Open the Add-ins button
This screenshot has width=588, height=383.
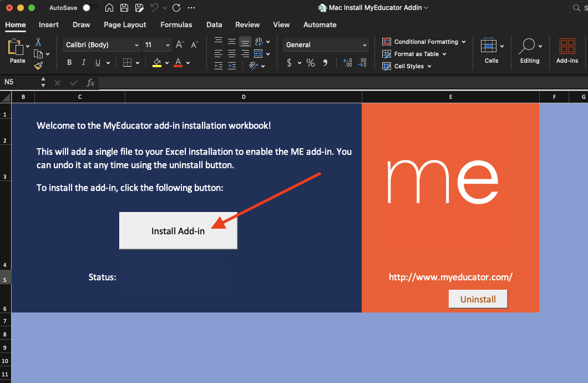point(567,51)
